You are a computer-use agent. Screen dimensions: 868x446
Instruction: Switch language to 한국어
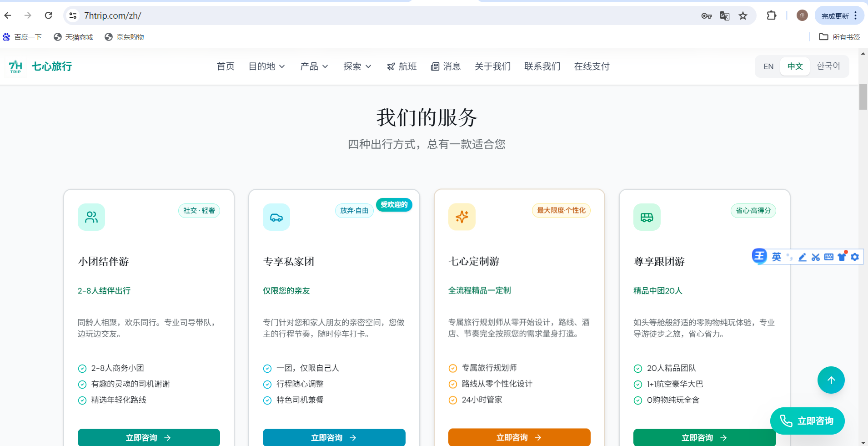click(x=828, y=66)
